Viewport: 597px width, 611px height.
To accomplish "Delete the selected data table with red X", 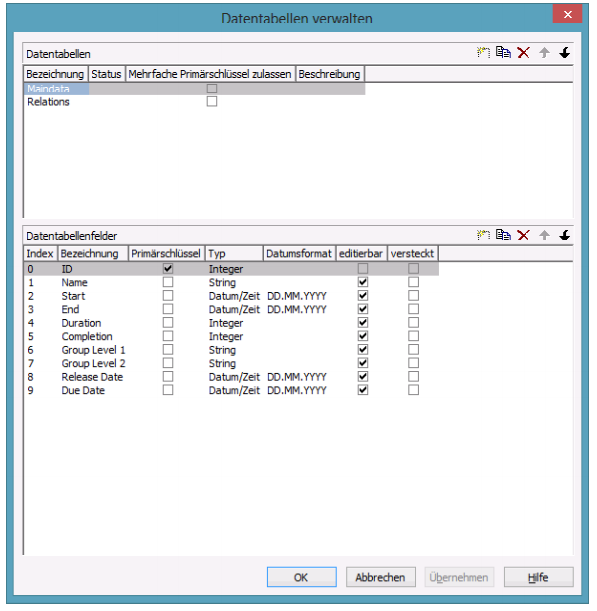I will click(x=523, y=52).
